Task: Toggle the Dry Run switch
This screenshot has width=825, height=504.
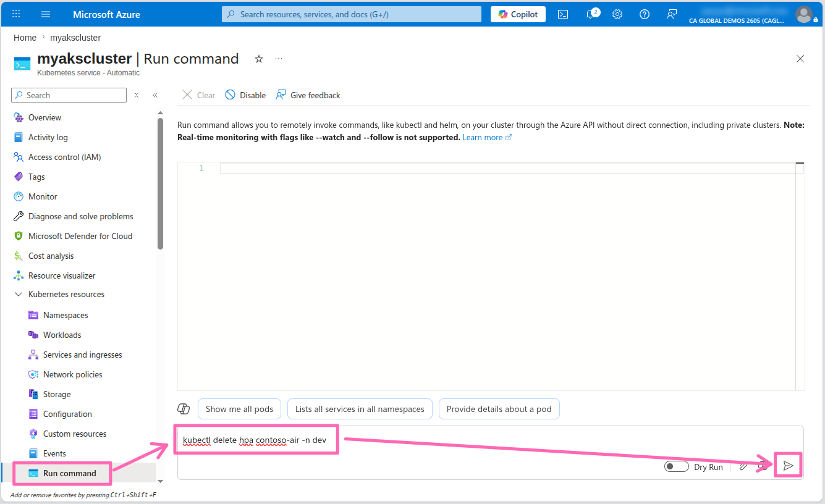Action: pos(676,466)
